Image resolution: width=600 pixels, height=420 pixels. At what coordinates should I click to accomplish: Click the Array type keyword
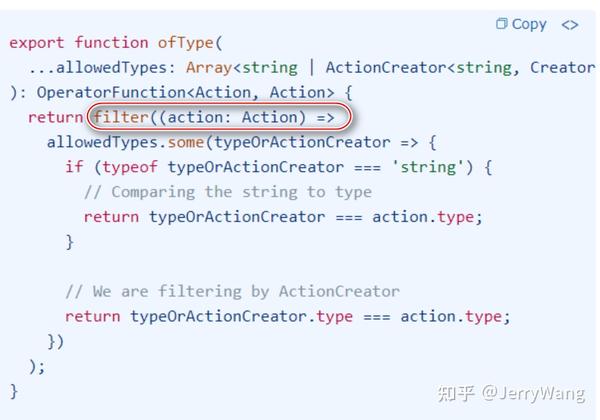(209, 68)
